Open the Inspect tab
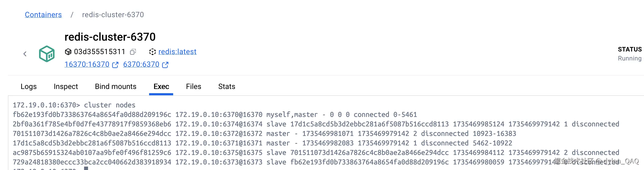This screenshot has width=644, height=170. [x=66, y=87]
